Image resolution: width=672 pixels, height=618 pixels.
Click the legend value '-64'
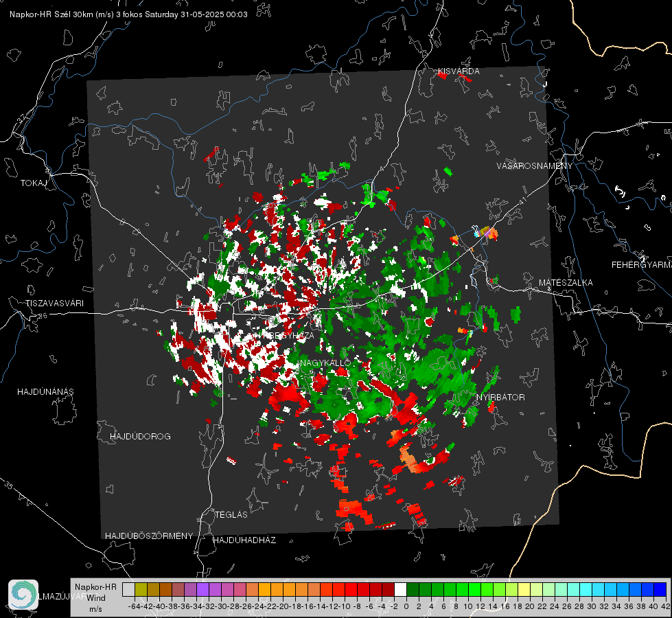click(134, 606)
